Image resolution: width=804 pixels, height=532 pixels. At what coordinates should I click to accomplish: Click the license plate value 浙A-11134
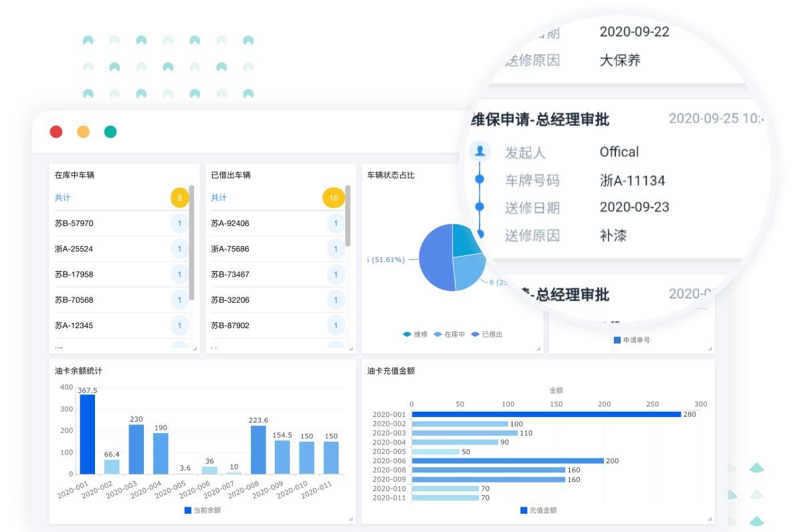pyautogui.click(x=632, y=180)
